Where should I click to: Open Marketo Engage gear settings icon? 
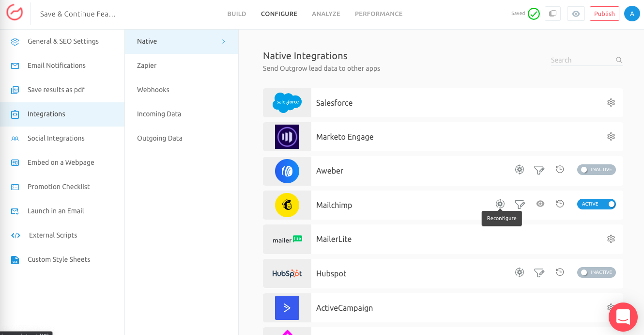point(611,137)
